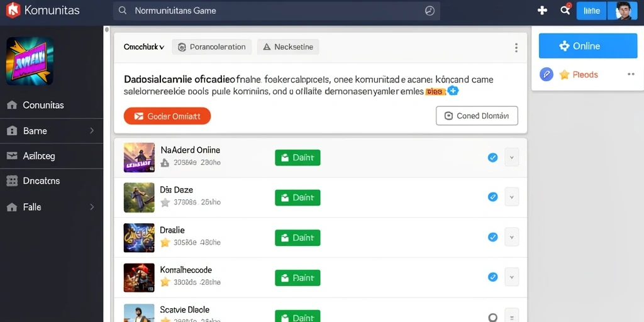644x322 pixels.
Task: Click the blue button beside the avatar
Action: point(591,11)
